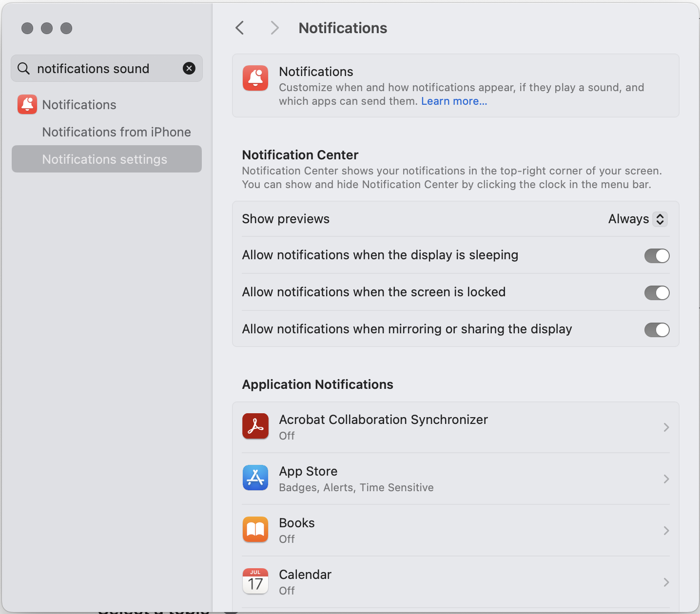Expand App Store notification settings via chevron

tap(666, 479)
